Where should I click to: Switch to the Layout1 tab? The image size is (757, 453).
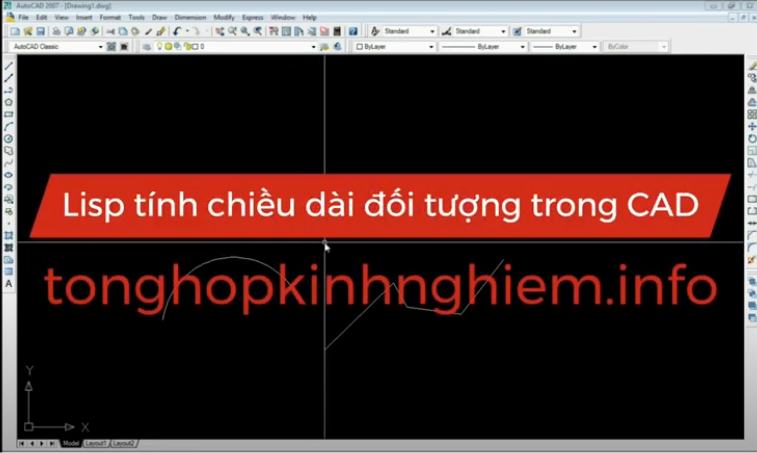[96, 443]
